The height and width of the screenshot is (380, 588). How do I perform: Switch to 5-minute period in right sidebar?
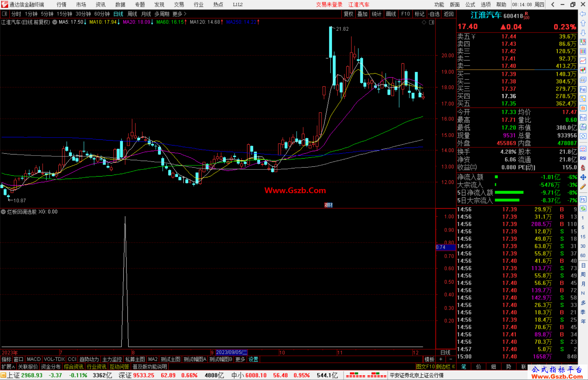point(583,227)
